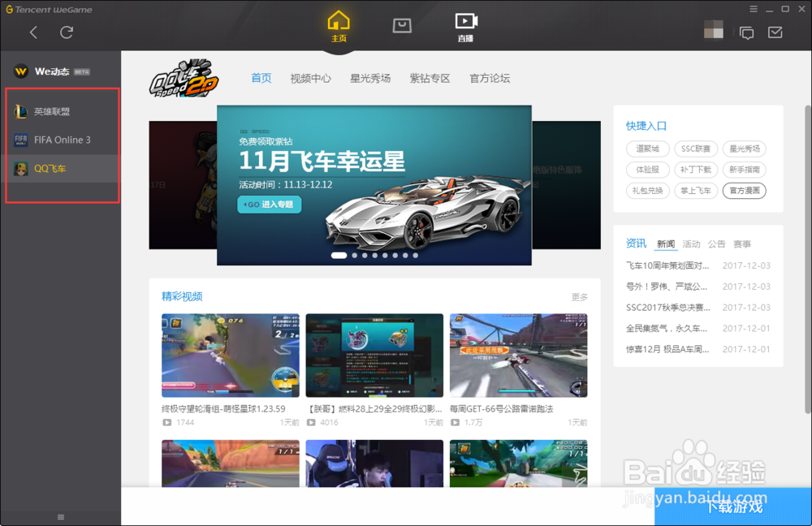Switch news panel to 公告 tab

point(717,244)
